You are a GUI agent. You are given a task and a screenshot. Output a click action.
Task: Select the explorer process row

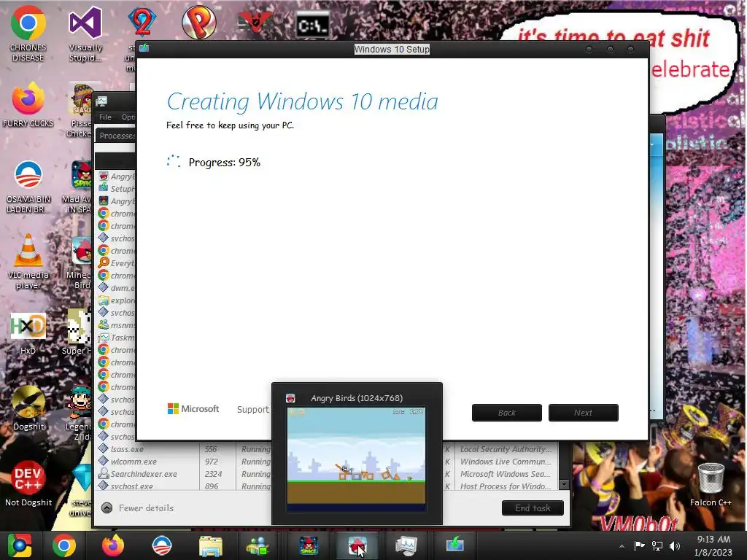click(x=116, y=300)
